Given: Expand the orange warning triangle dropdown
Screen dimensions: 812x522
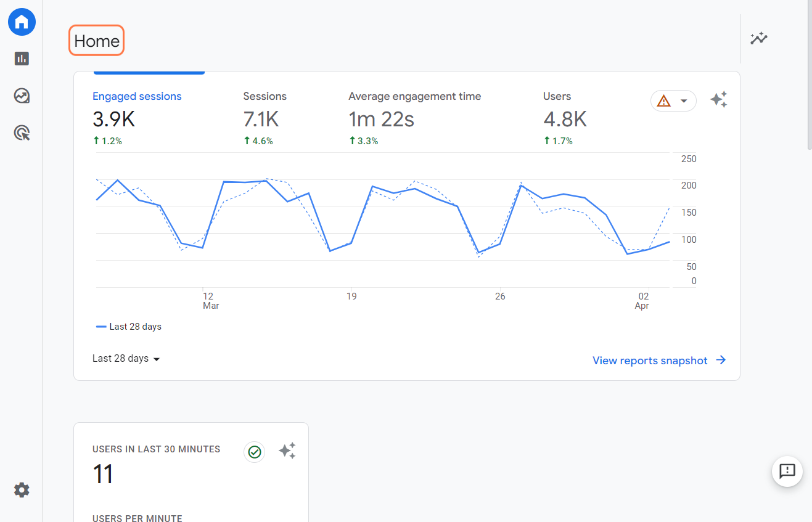Looking at the screenshot, I should point(673,100).
